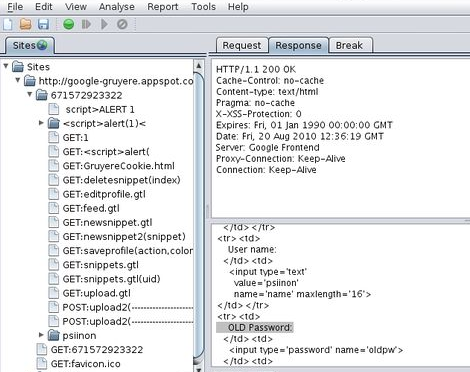Select the GET:1 tree entry
The width and height of the screenshot is (470, 372).
click(75, 138)
